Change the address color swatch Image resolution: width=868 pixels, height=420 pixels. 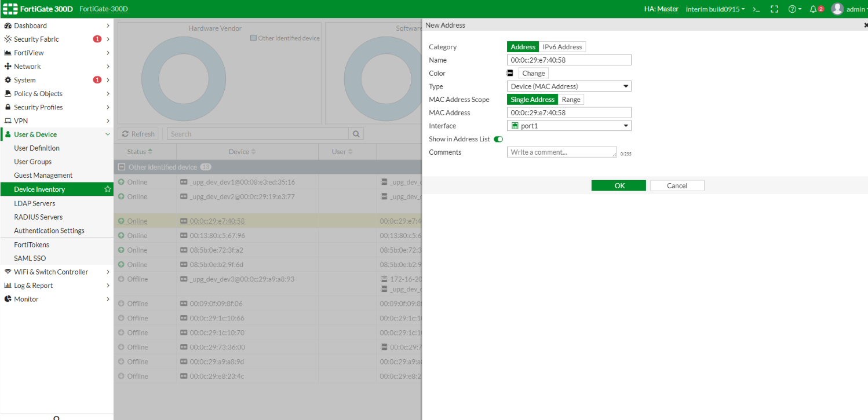533,73
